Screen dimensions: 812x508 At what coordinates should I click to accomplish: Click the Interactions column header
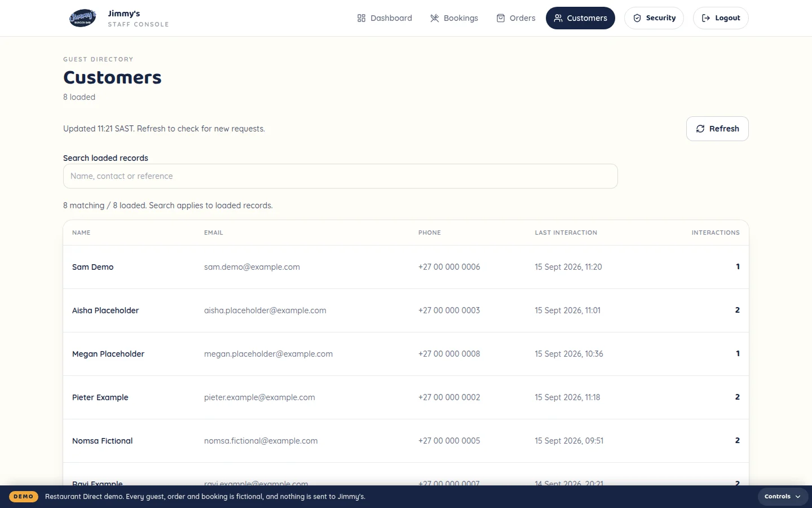(x=716, y=233)
